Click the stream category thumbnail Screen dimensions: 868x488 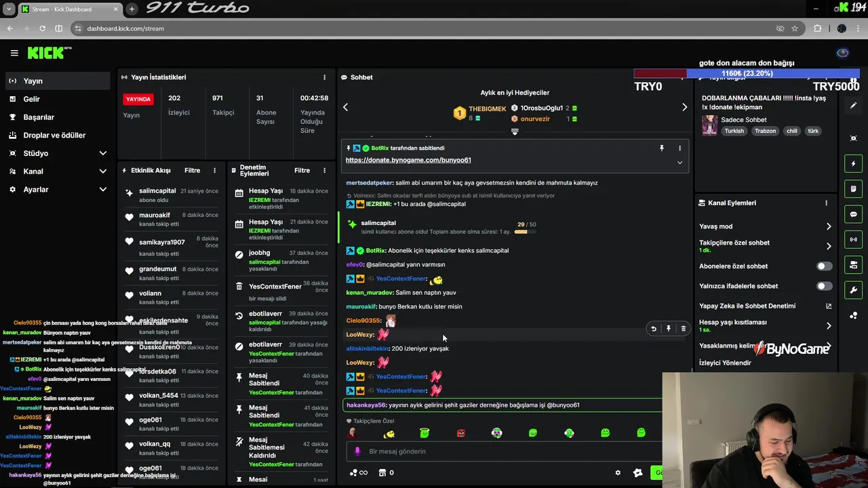pos(709,125)
